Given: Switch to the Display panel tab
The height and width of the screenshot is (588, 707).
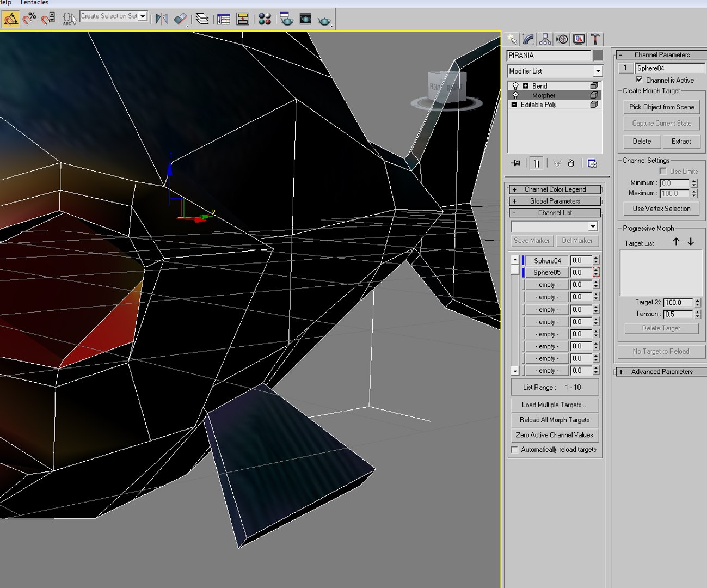Looking at the screenshot, I should coord(579,39).
